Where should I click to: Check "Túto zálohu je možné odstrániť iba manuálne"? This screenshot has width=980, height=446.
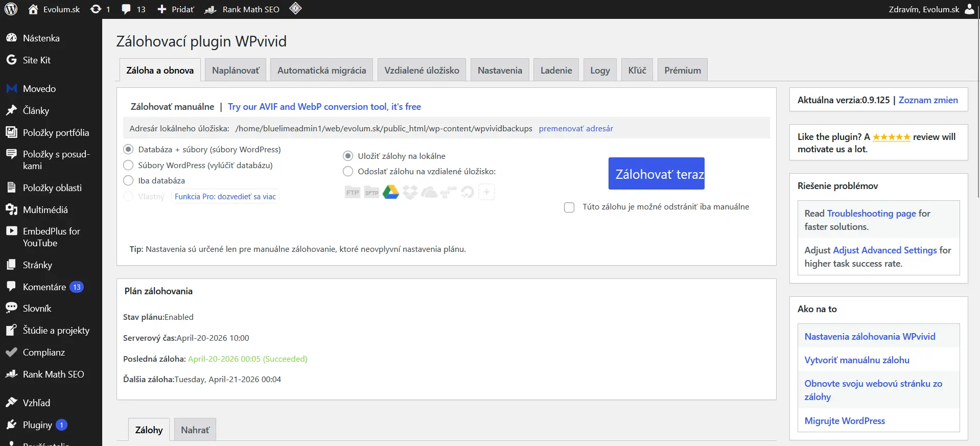click(569, 207)
